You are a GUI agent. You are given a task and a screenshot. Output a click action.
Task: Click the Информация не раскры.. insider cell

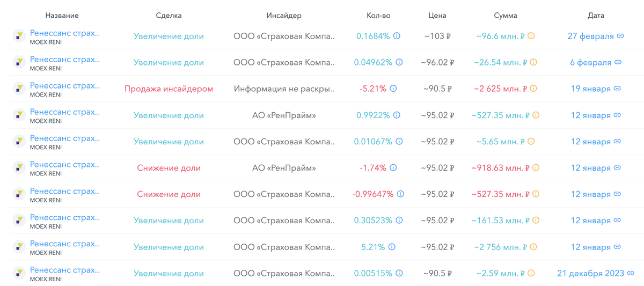coord(284,89)
